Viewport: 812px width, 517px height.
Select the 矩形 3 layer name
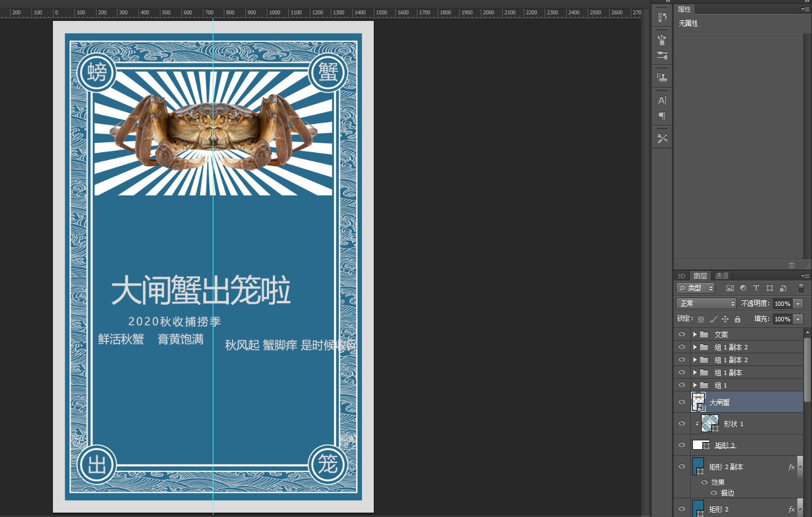(725, 445)
